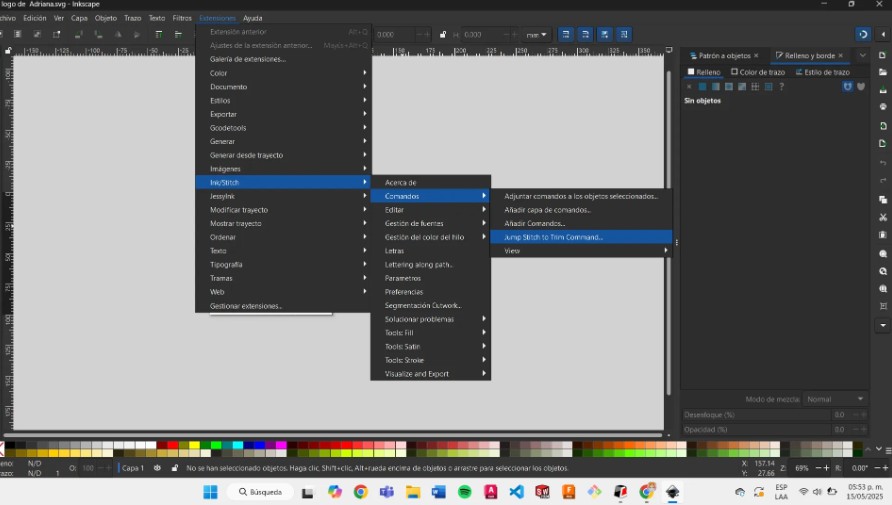This screenshot has height=505, width=892.
Task: Click the Zoom to selection magnifier icon
Action: [x=882, y=254]
